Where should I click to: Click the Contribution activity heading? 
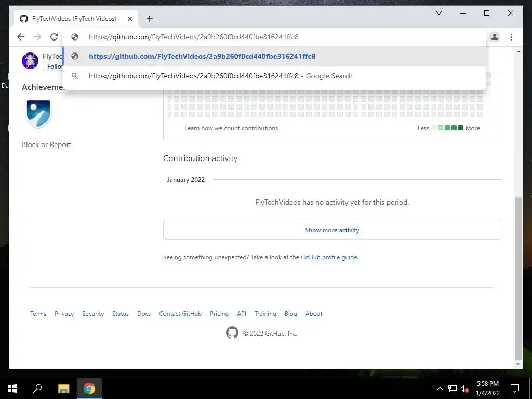coord(200,158)
